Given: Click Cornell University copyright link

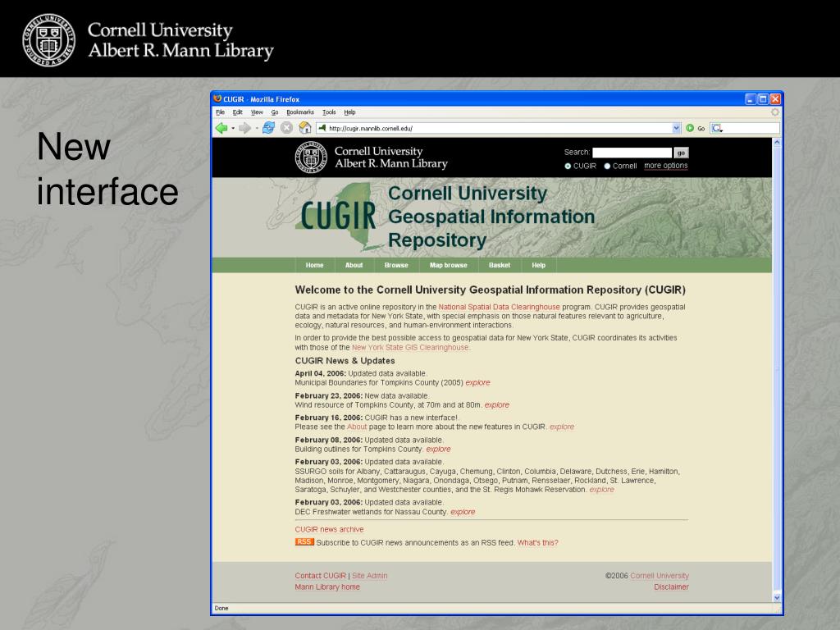Looking at the screenshot, I should pyautogui.click(x=660, y=576).
